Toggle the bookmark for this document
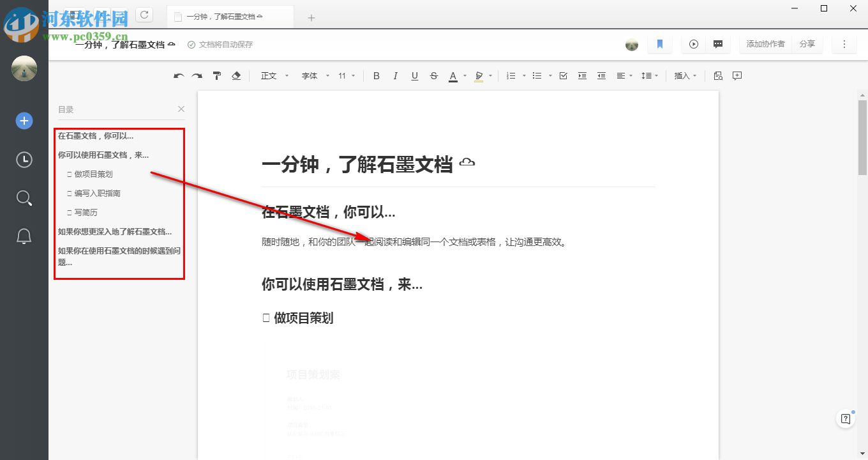This screenshot has height=460, width=868. coord(660,44)
